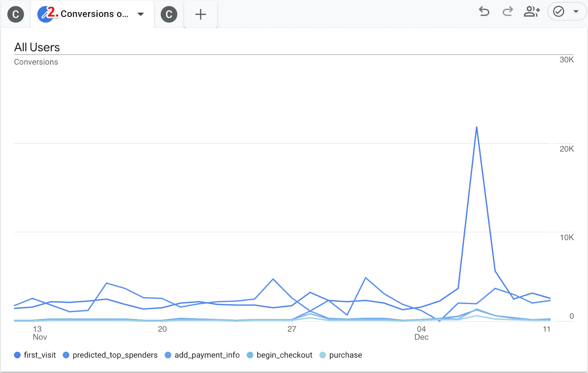The width and height of the screenshot is (588, 373).
Task: Select the Conversions o... tab label
Action: 94,14
